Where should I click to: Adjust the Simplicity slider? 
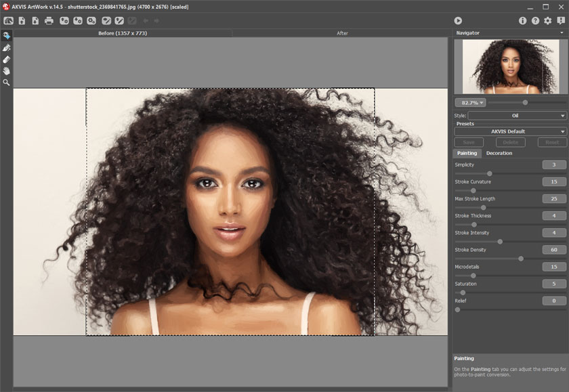point(490,174)
